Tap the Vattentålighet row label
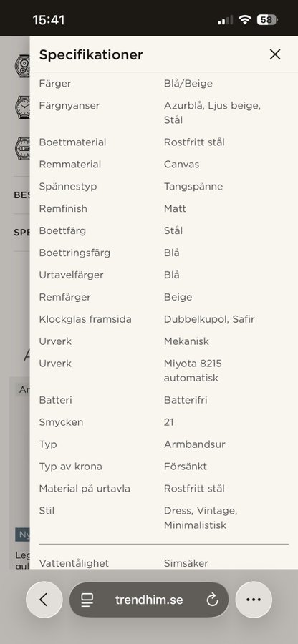This screenshot has width=298, height=644. pos(74,563)
